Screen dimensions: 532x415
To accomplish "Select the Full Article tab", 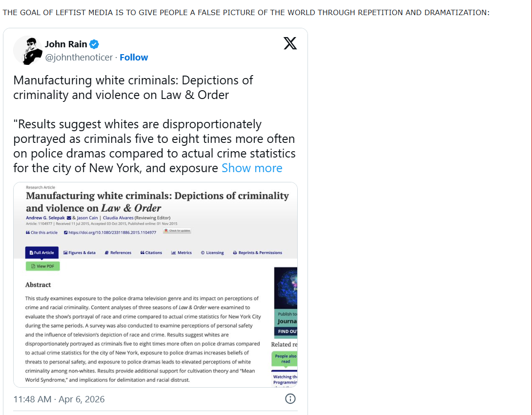I will pyautogui.click(x=41, y=253).
